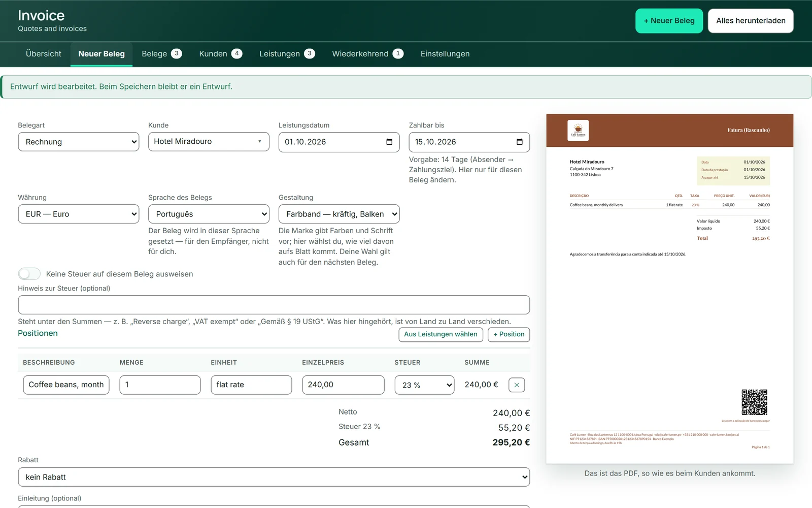Click the Belege count badge
Viewport: 812px width, 508px height.
pos(177,54)
